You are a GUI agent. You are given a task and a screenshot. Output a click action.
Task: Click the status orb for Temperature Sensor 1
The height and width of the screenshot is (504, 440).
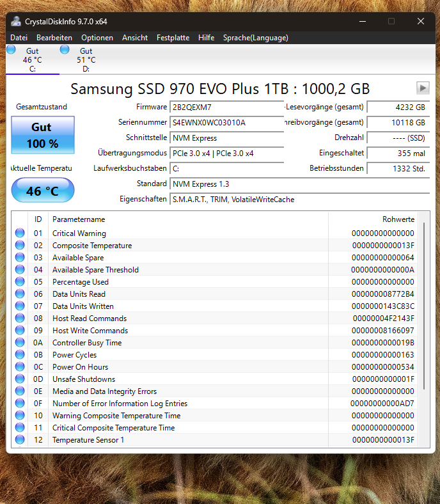(x=20, y=439)
